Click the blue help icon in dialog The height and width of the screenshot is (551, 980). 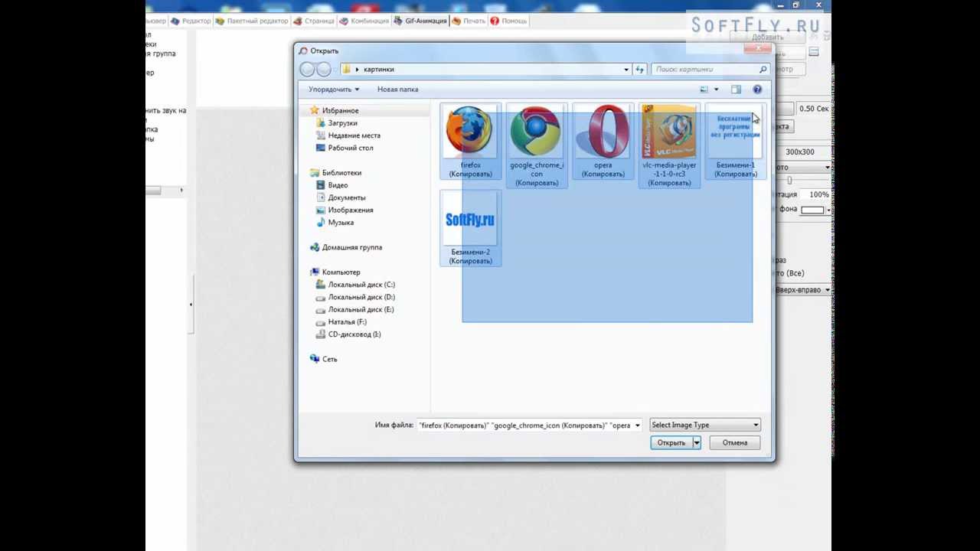pyautogui.click(x=757, y=90)
